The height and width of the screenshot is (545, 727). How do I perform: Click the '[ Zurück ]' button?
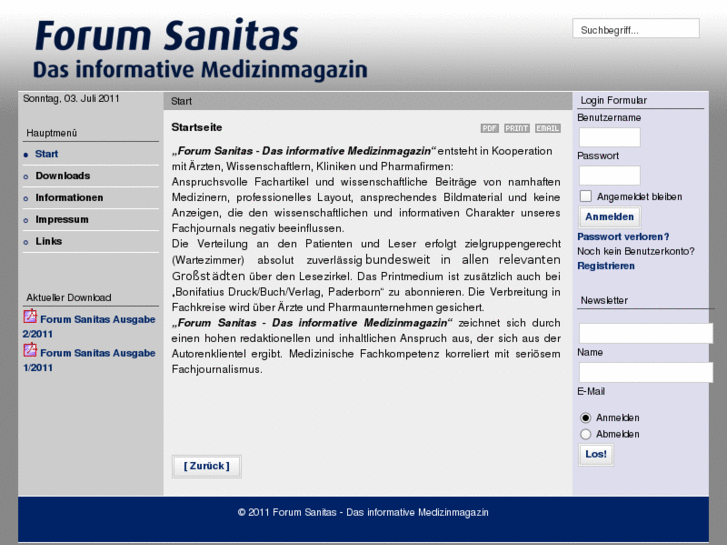pos(206,466)
